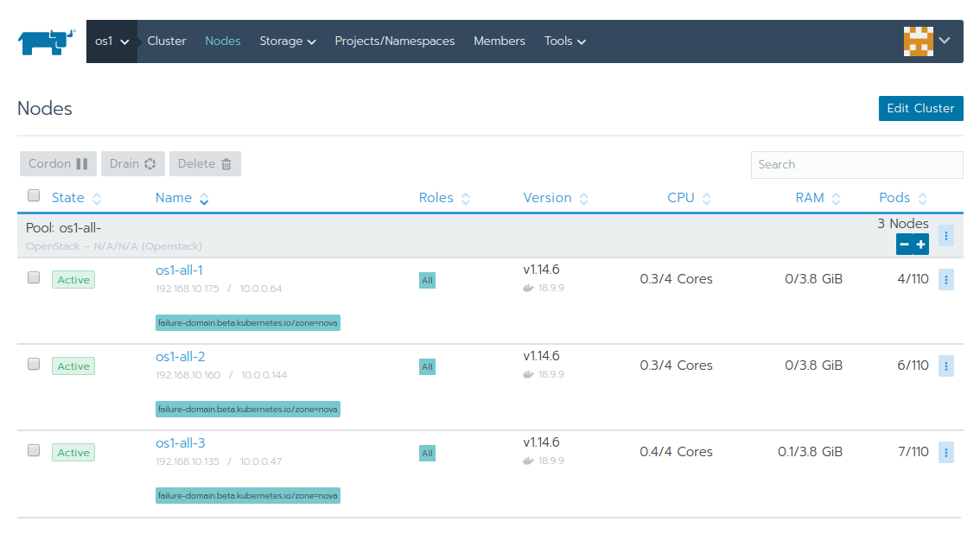Click inside the Search field
Screen dimensions: 980x534
coord(856,164)
